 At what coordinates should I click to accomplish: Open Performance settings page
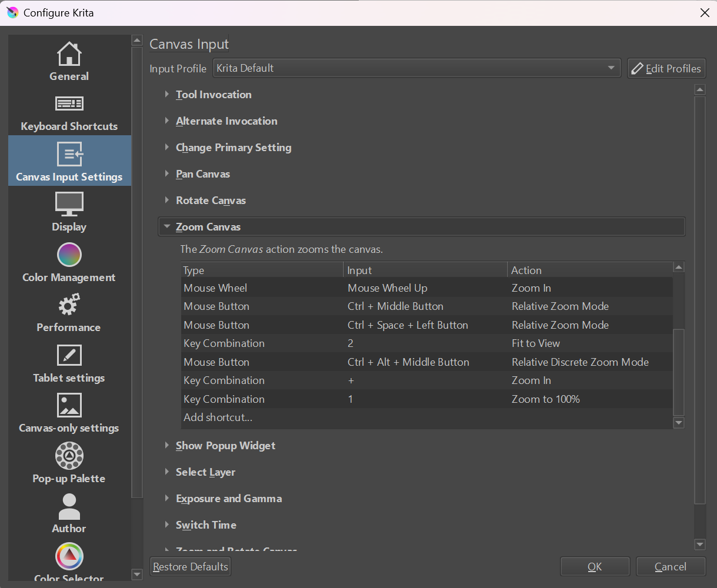(x=69, y=312)
